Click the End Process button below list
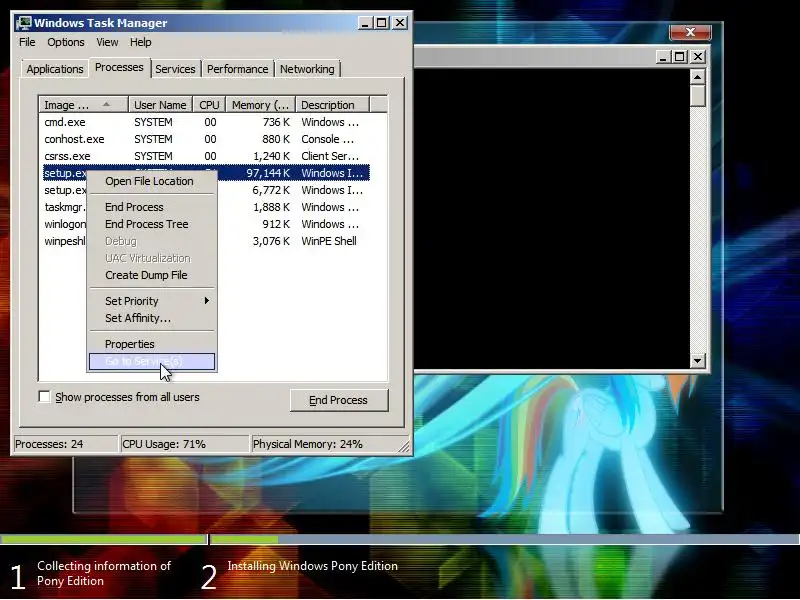Image resolution: width=800 pixels, height=600 pixels. (339, 400)
